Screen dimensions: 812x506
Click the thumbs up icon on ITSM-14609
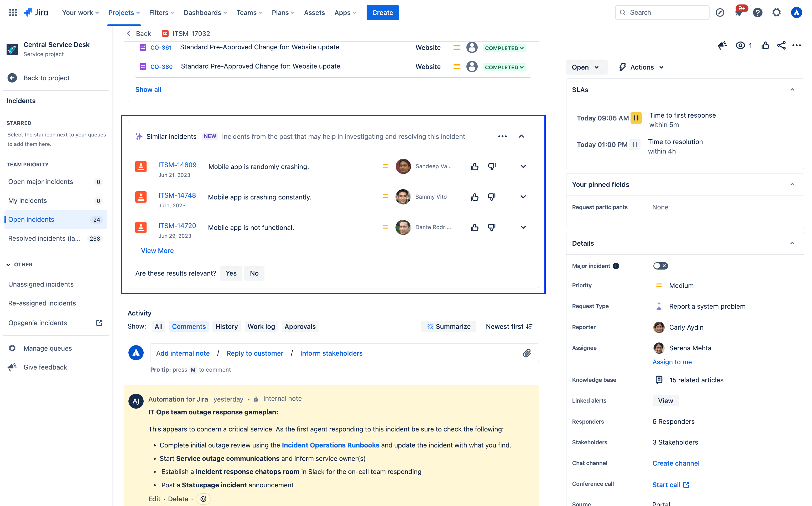point(475,166)
